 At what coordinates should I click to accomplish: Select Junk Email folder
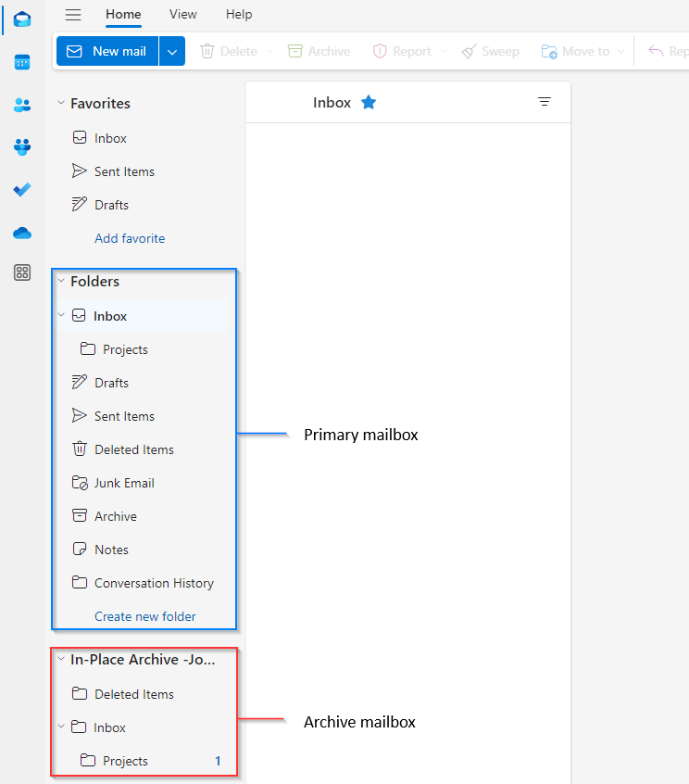tap(124, 483)
